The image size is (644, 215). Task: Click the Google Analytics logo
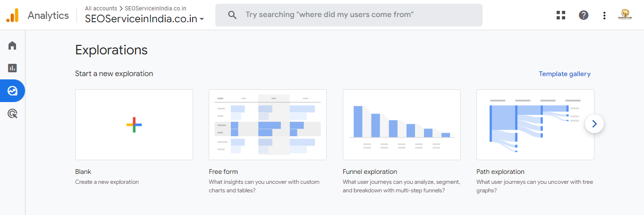pos(12,16)
